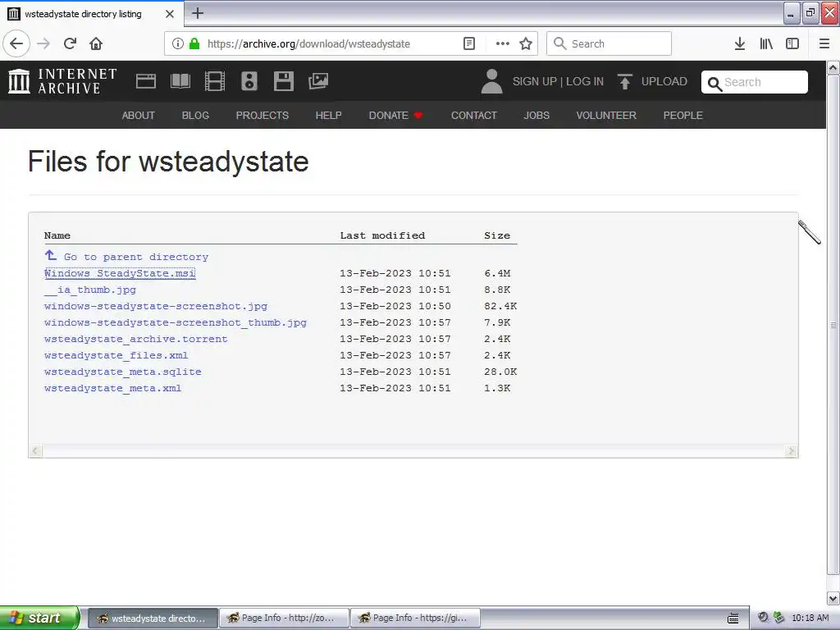
Task: Switch to Page Info https://gi... window
Action: tap(415, 618)
